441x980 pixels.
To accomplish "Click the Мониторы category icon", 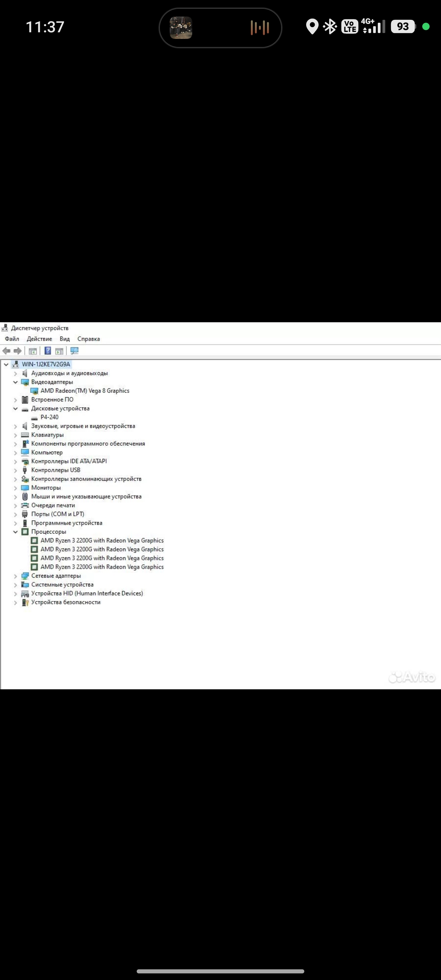I will pos(25,488).
